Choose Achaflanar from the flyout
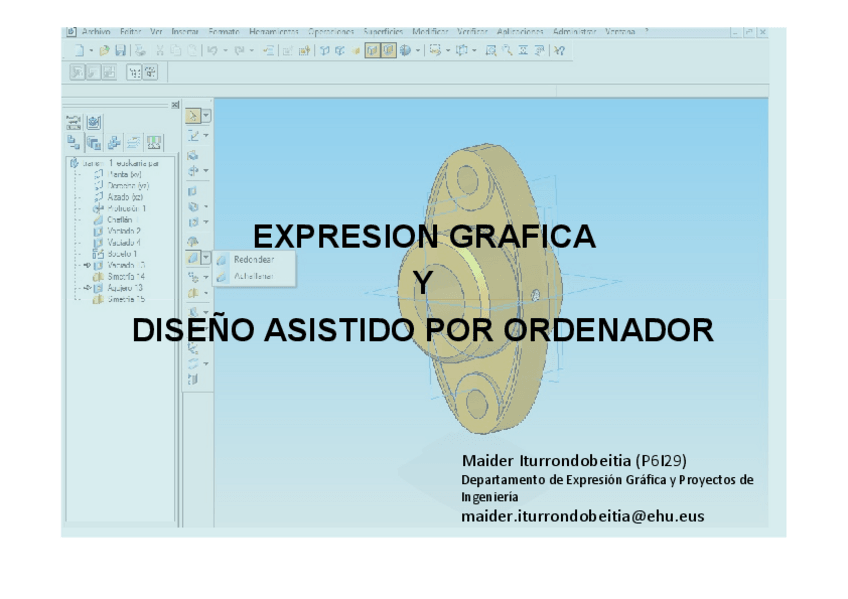This screenshot has height=599, width=848. pos(254,276)
